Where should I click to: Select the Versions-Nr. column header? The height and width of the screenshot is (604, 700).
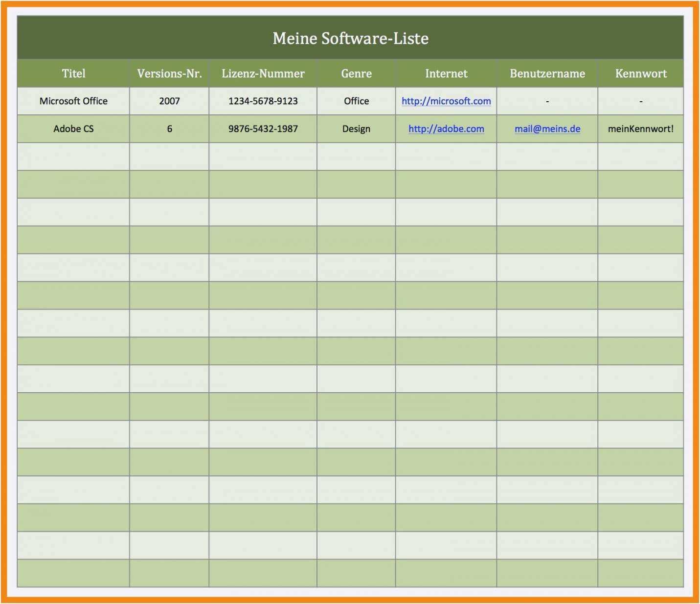pyautogui.click(x=169, y=74)
